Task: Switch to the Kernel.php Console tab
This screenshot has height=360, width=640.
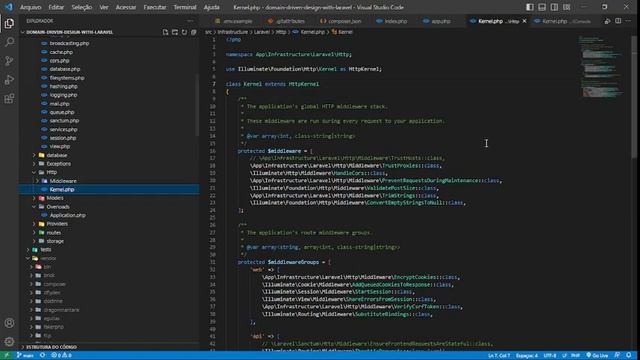Action: tap(562, 21)
